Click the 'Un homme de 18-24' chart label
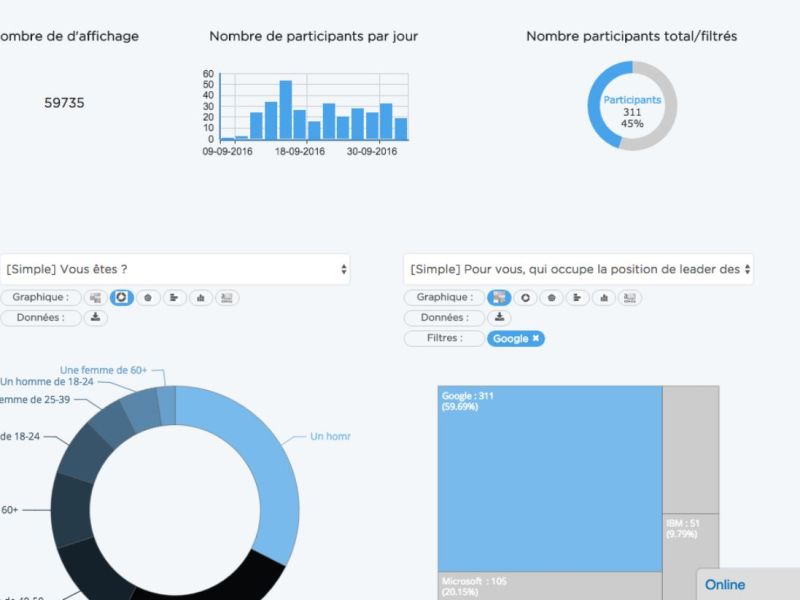This screenshot has height=600, width=800. pos(47,382)
